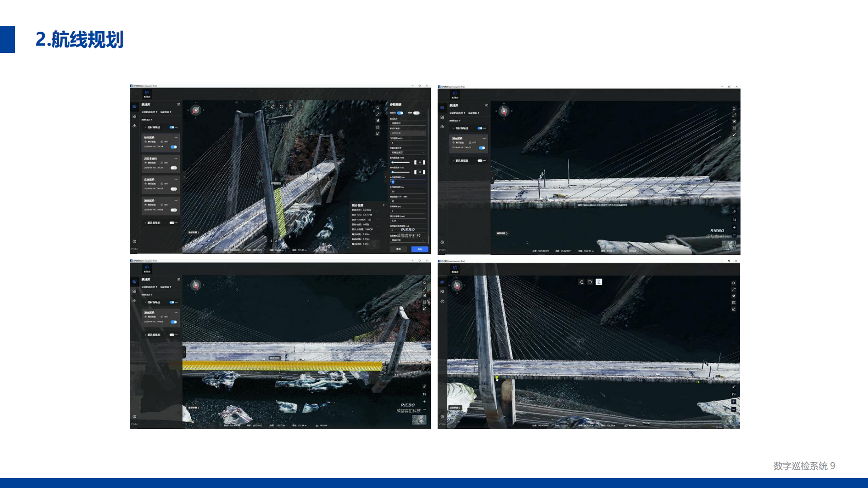868x488 pixels.
Task: Collapse the 统计信息 statistics panel arrow
Action: click(x=384, y=205)
